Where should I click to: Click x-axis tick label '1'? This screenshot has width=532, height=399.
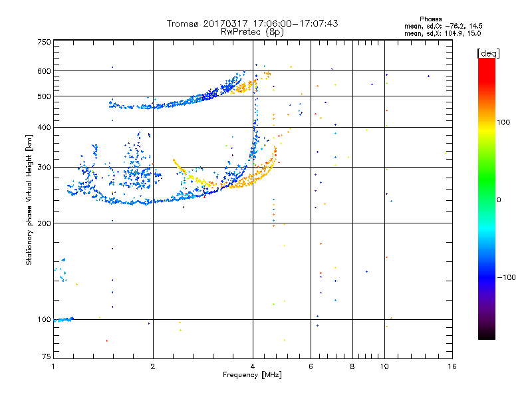point(53,366)
